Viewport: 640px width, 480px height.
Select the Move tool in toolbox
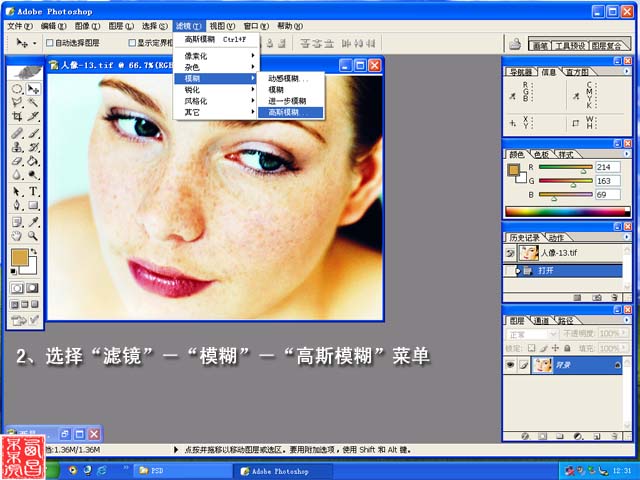tap(33, 89)
